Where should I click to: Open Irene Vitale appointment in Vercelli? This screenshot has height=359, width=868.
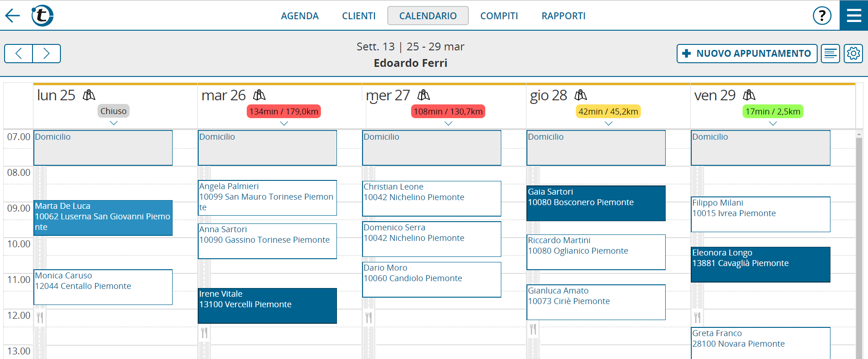point(267,305)
